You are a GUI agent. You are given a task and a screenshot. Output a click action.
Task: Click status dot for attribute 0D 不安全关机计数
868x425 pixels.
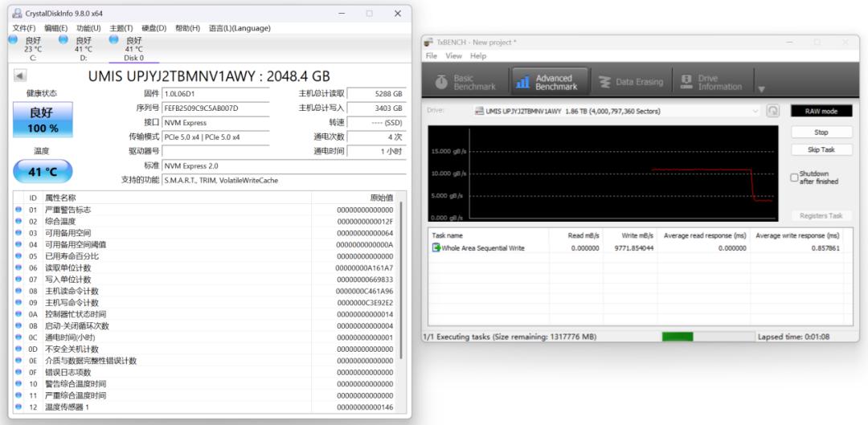click(x=18, y=349)
